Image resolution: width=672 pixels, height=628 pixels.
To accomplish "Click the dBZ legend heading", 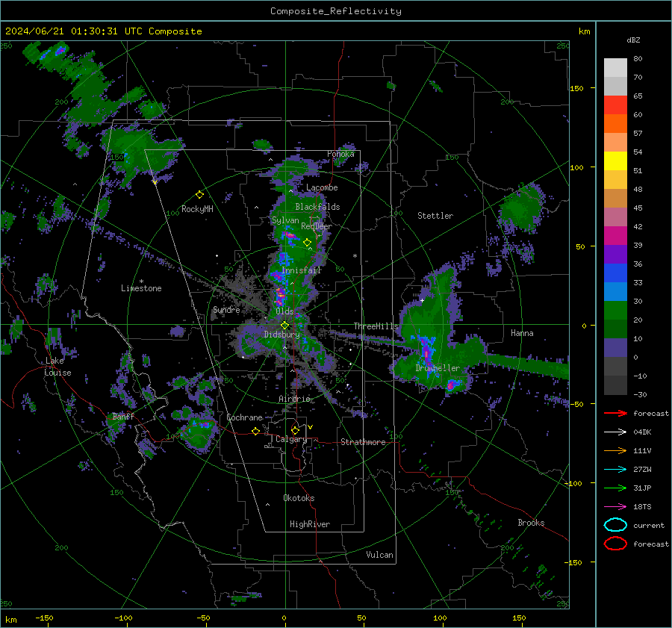I will 633,40.
